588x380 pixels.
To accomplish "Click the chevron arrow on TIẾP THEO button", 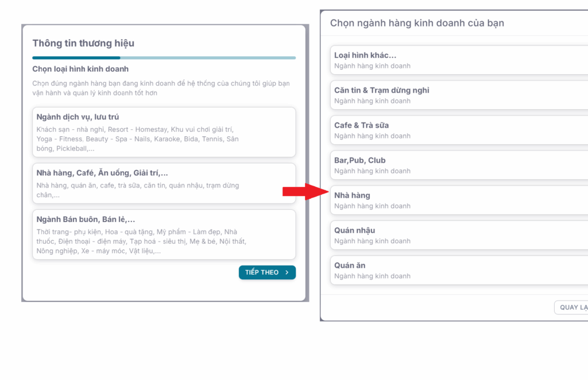I will pos(287,272).
